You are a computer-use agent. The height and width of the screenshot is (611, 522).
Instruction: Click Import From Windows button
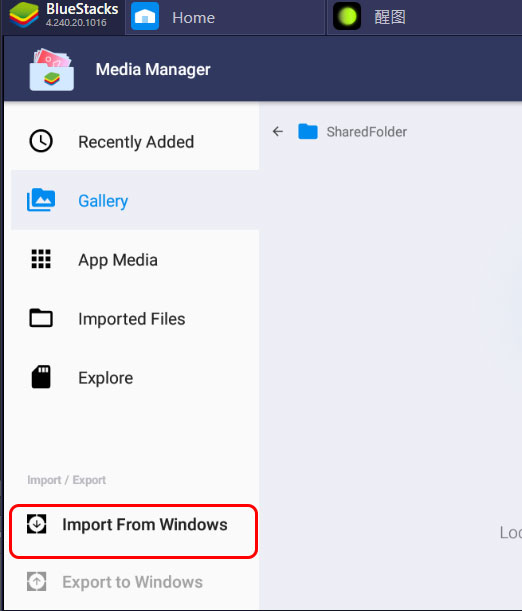(x=133, y=531)
